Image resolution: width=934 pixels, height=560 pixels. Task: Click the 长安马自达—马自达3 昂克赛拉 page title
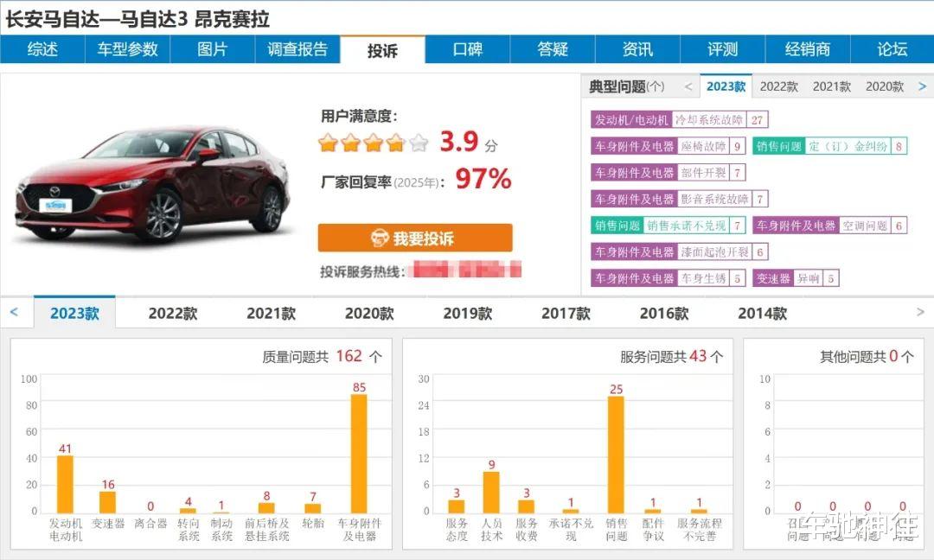pos(138,19)
